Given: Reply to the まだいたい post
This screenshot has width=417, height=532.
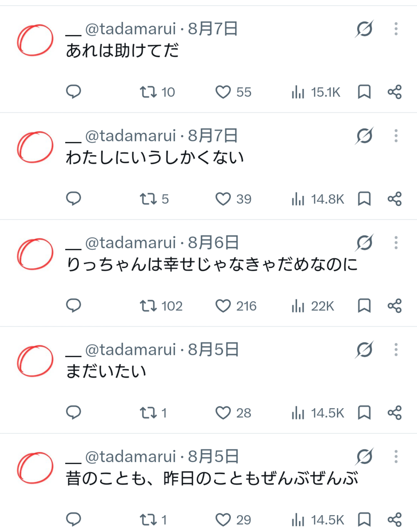Looking at the screenshot, I should 73,412.
